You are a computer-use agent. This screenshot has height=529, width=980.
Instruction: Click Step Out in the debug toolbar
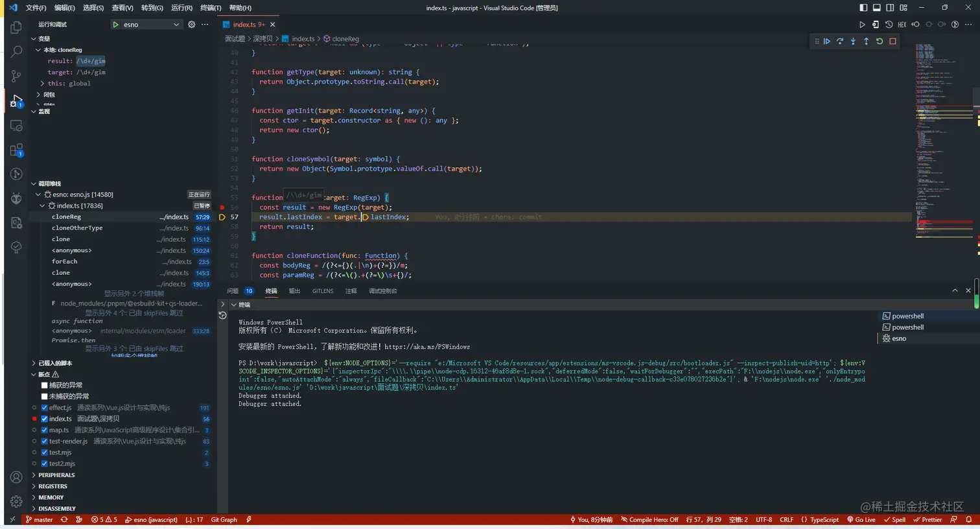[866, 41]
